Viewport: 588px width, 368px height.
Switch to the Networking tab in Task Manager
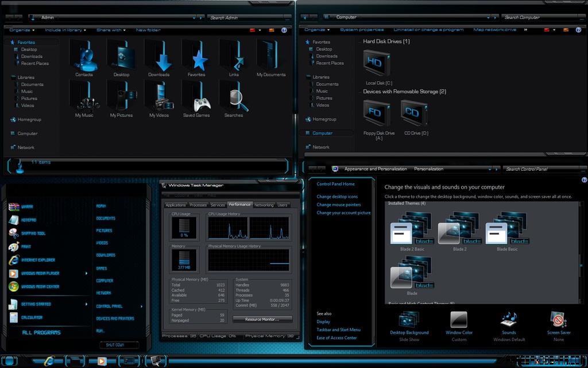[264, 205]
